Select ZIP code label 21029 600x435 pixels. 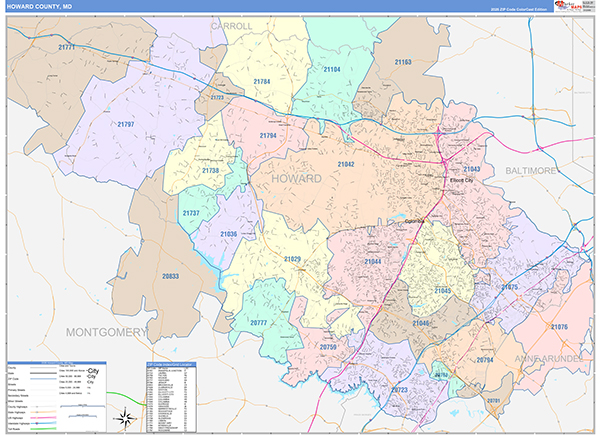(x=292, y=259)
